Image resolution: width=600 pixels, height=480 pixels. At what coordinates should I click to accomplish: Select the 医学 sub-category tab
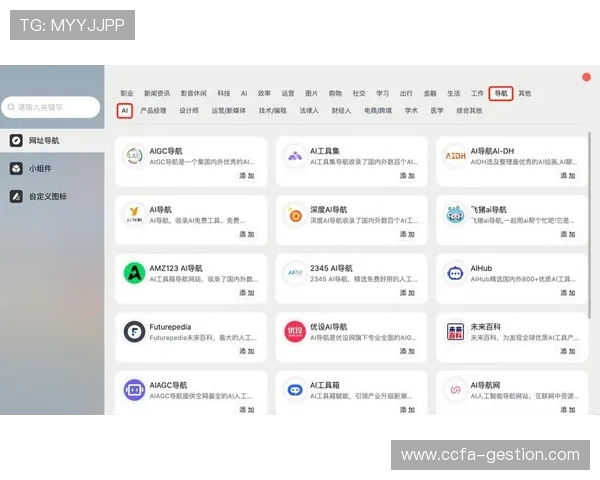pyautogui.click(x=437, y=111)
